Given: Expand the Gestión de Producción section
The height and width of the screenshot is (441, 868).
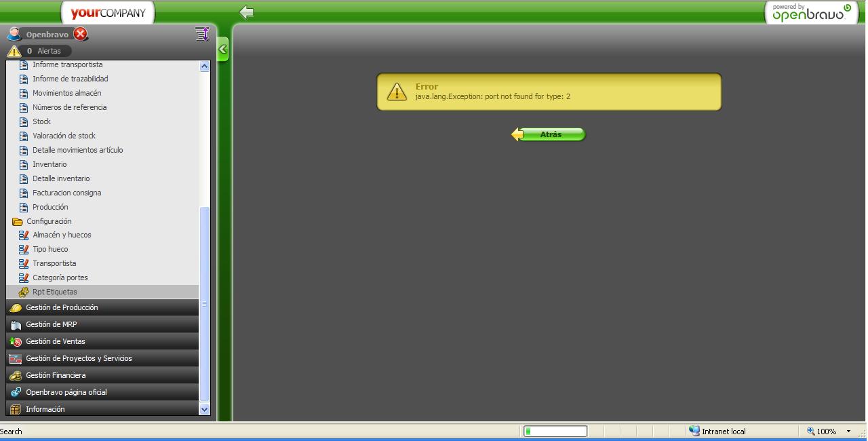Looking at the screenshot, I should pyautogui.click(x=62, y=307).
